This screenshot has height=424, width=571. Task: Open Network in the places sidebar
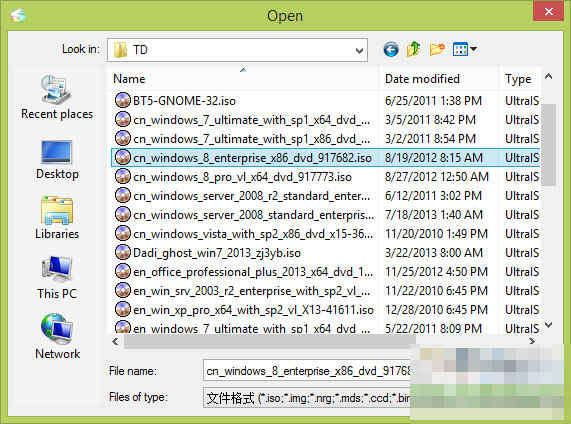click(x=57, y=337)
